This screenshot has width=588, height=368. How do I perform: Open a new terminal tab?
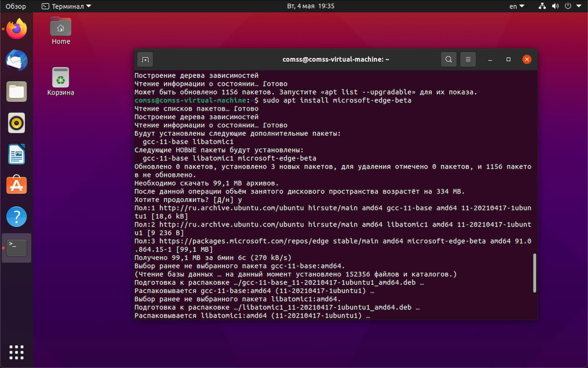[145, 59]
